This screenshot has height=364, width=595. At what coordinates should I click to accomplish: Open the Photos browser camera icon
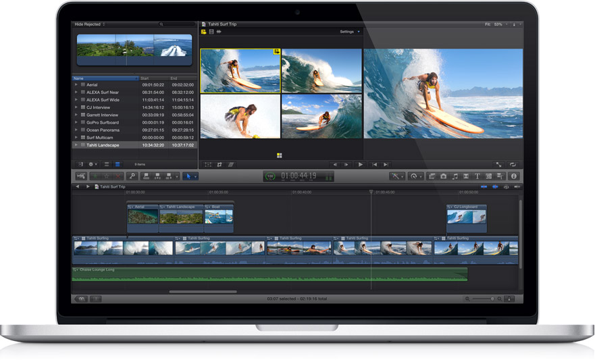(443, 176)
